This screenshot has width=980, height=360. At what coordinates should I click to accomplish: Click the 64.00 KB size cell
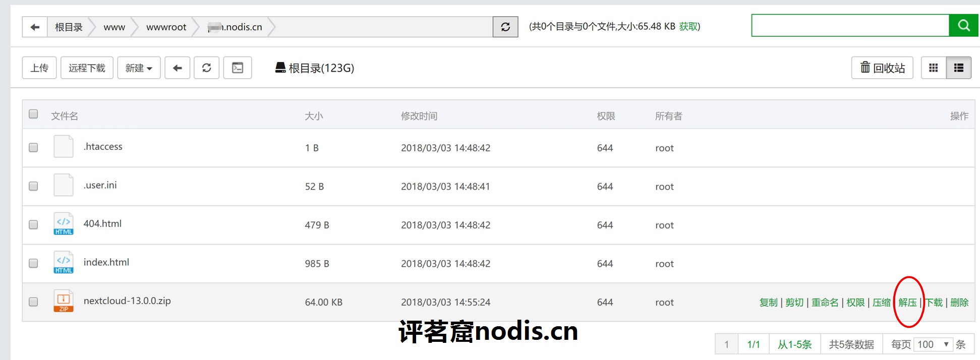(x=324, y=302)
